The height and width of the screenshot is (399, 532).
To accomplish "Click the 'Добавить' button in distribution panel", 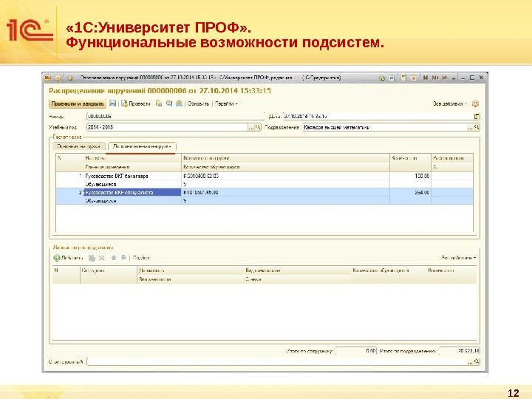I will click(x=68, y=258).
